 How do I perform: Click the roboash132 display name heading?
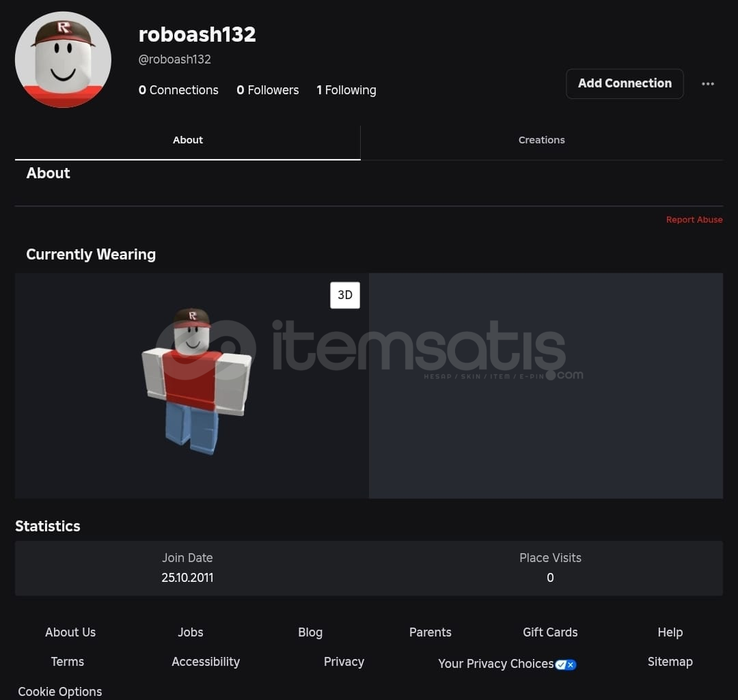[197, 34]
